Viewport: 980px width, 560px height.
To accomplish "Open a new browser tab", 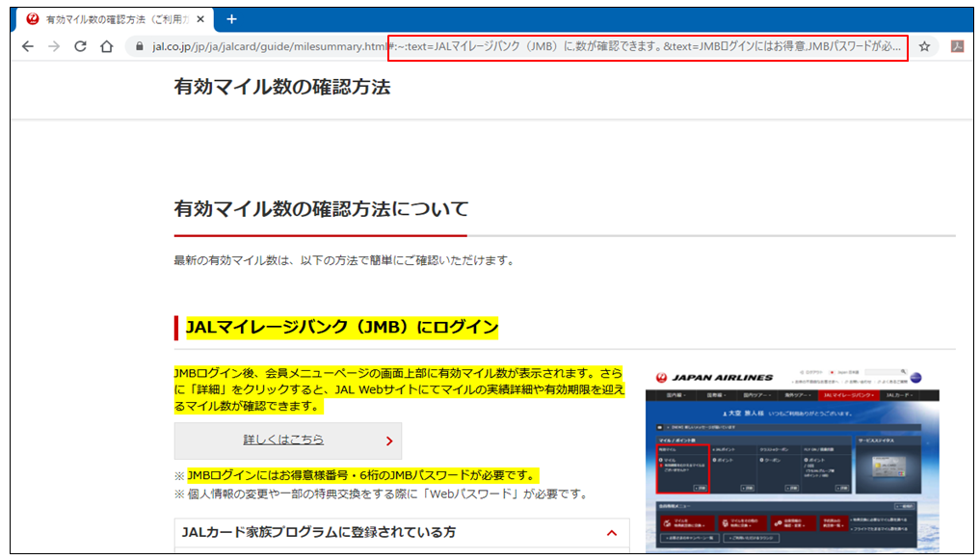I will [x=231, y=19].
